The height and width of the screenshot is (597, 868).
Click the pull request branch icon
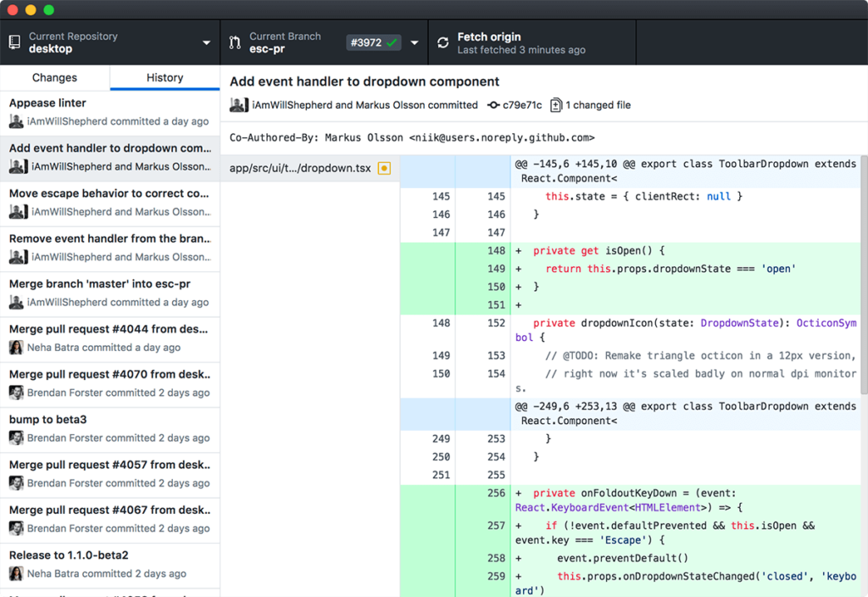(x=235, y=42)
